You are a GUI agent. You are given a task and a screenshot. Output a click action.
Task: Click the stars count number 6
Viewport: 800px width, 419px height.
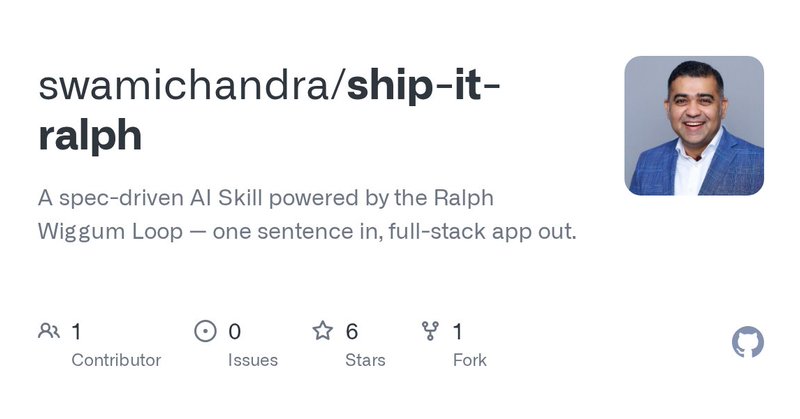(352, 331)
